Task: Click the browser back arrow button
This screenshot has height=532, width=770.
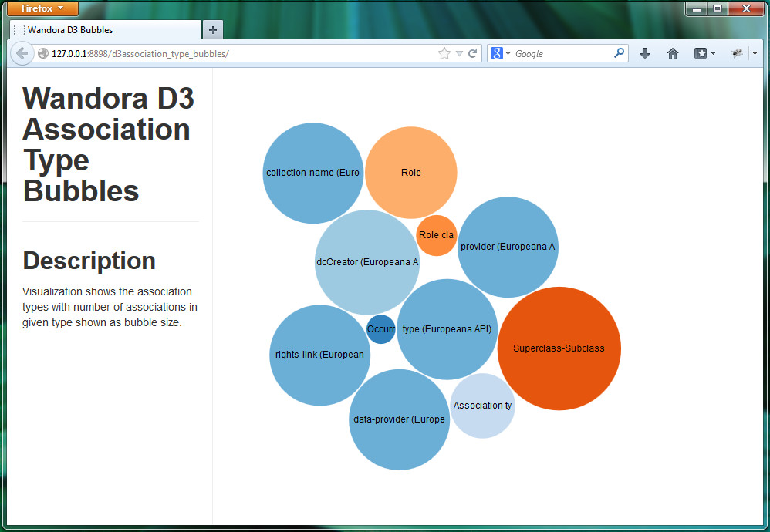Action: click(x=22, y=53)
